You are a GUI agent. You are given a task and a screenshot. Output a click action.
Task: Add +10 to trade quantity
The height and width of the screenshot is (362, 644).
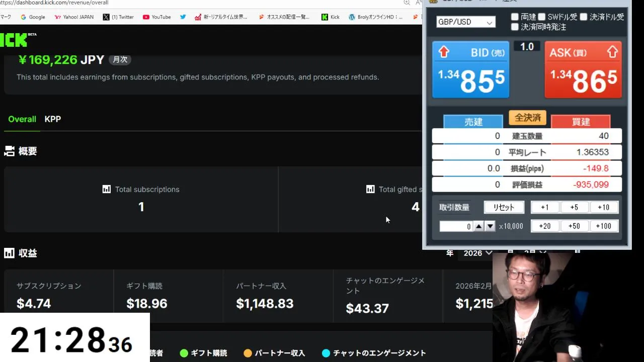[603, 207]
